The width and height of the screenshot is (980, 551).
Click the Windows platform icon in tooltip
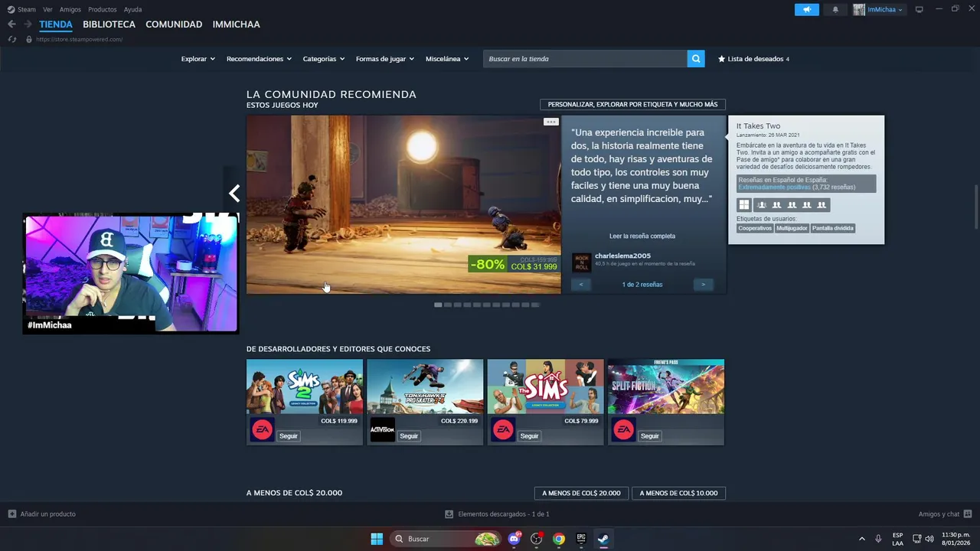point(744,205)
